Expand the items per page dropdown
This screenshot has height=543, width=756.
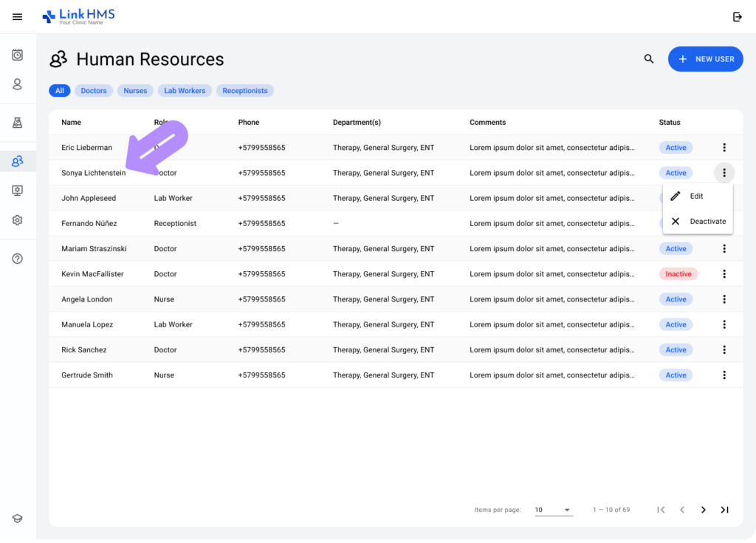[554, 510]
